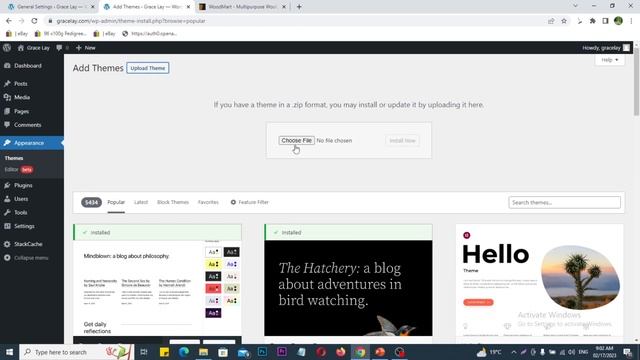
Task: Open the Pages menu item
Action: [21, 111]
